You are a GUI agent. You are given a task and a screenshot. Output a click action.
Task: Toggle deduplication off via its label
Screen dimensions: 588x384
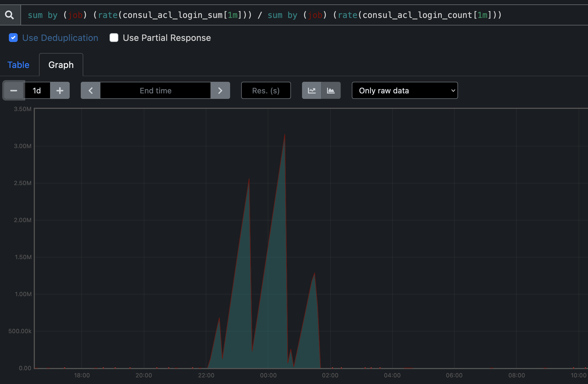[x=60, y=38]
